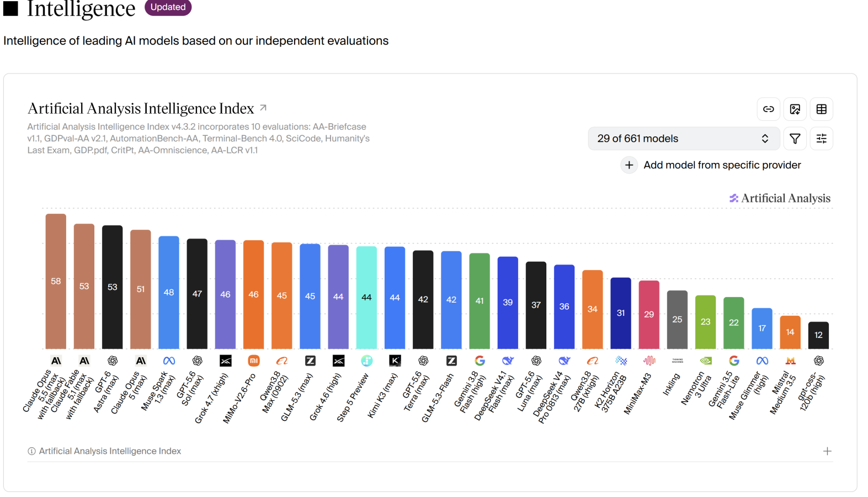868x497 pixels.
Task: Click the plus icon beside Add model
Action: (629, 165)
